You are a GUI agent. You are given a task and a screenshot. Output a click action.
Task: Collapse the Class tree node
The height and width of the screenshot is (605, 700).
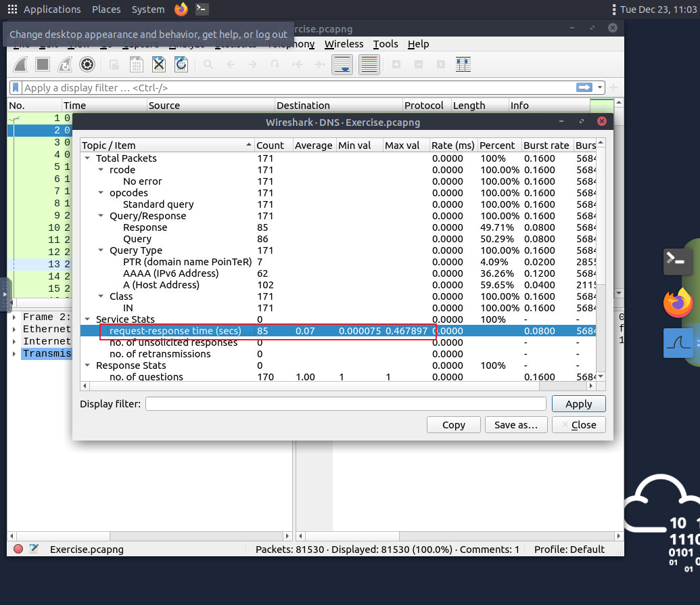coord(101,296)
